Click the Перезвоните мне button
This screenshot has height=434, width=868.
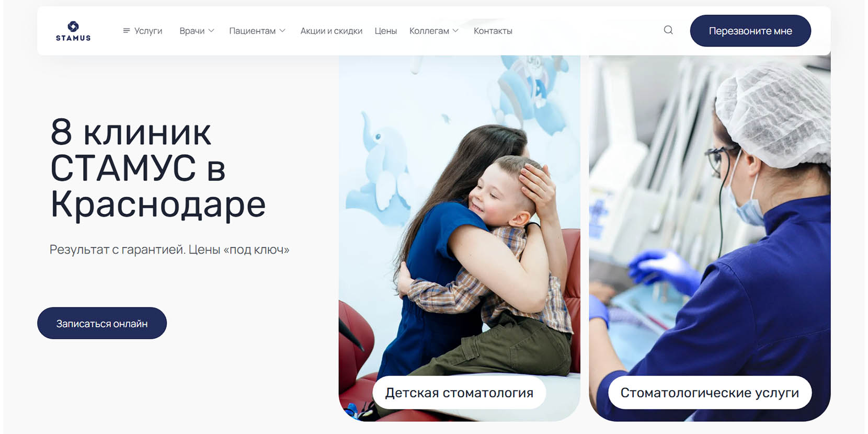point(750,31)
